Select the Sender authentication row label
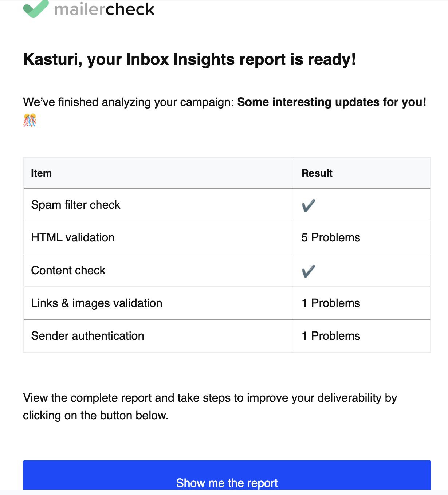448x495 pixels. 87,336
